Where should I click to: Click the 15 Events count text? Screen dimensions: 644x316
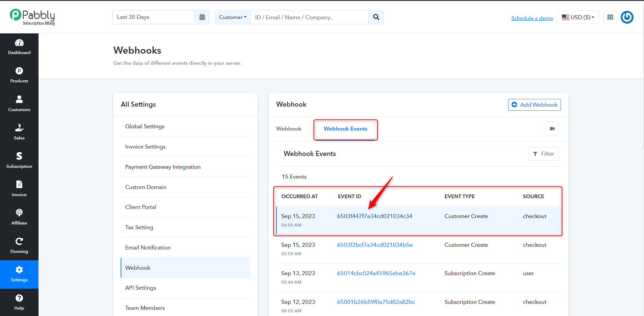(294, 177)
